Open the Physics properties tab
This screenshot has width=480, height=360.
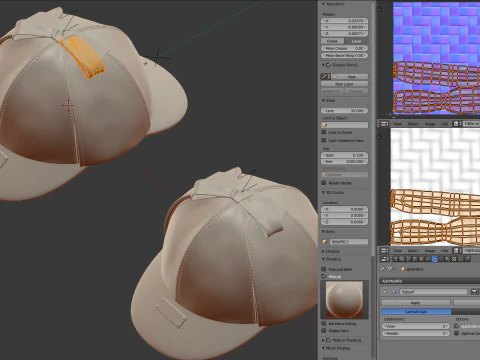pos(467,259)
